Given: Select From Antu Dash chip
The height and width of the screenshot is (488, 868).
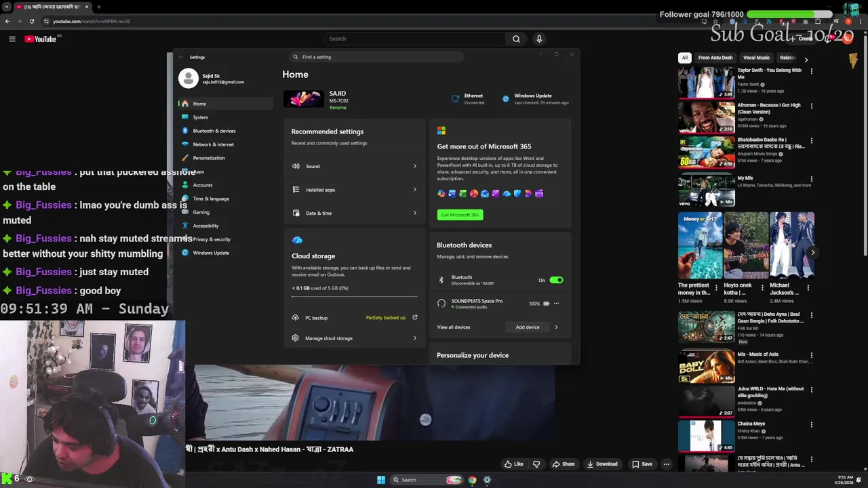Looking at the screenshot, I should coord(715,58).
